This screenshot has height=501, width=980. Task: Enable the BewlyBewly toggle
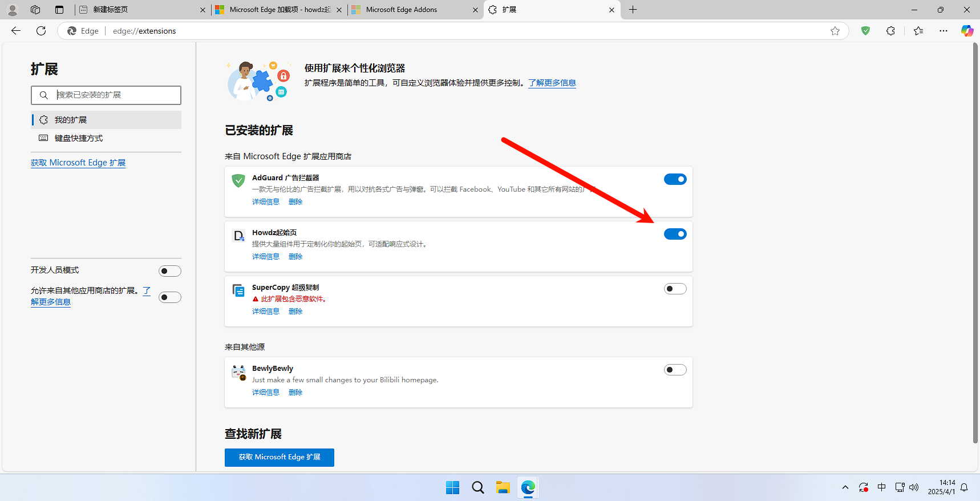pyautogui.click(x=675, y=370)
